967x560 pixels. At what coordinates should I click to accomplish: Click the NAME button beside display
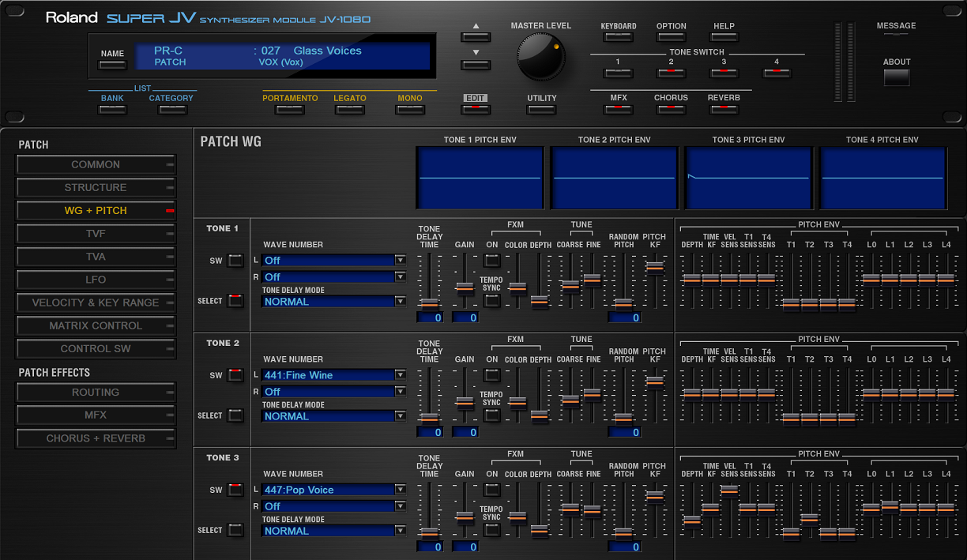click(x=112, y=64)
